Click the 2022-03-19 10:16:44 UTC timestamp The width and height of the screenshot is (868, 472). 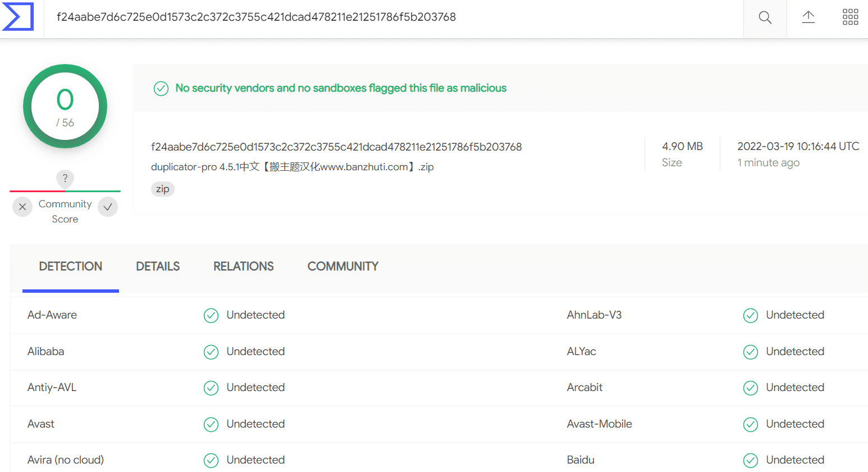click(798, 146)
